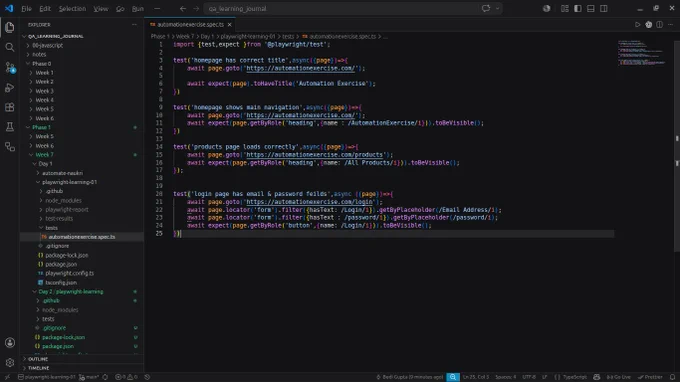Expand the automate-naukri folder
Screen dimensions: 680x382
82,173
